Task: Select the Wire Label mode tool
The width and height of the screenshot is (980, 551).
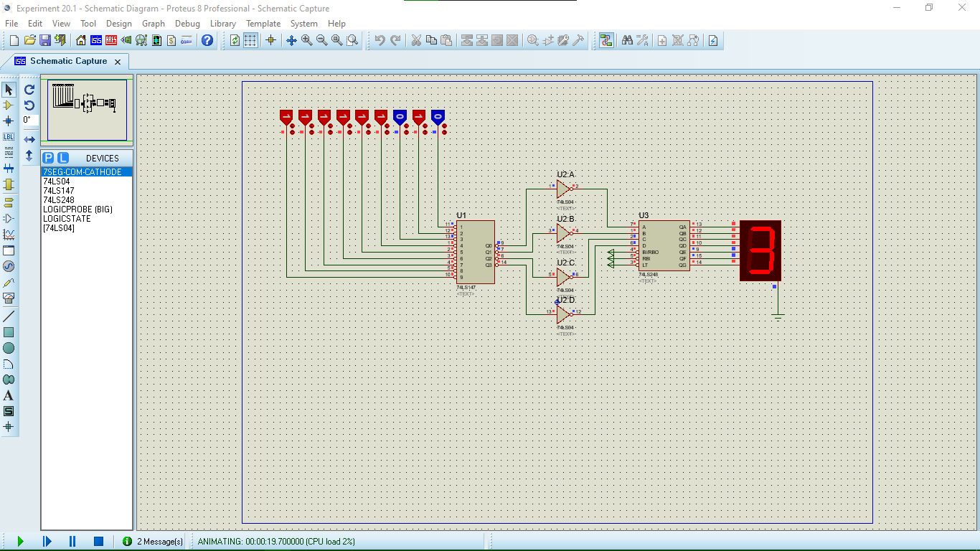Action: 8,136
